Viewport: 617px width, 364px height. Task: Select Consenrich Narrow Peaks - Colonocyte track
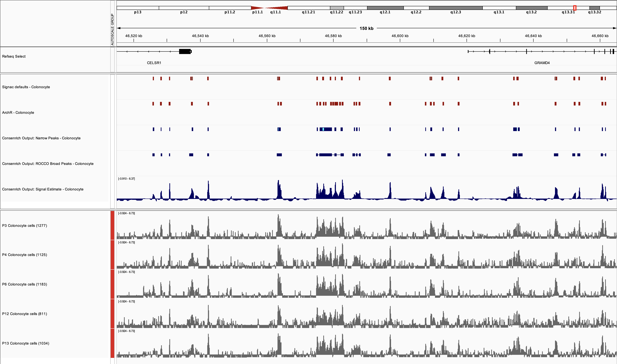41,138
